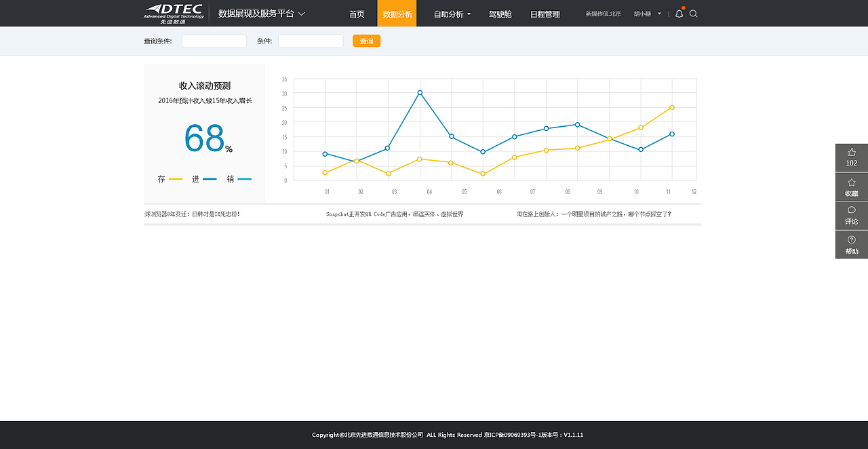The image size is (868, 449).
Task: Click the 收入滚动预测 heading
Action: [x=205, y=86]
